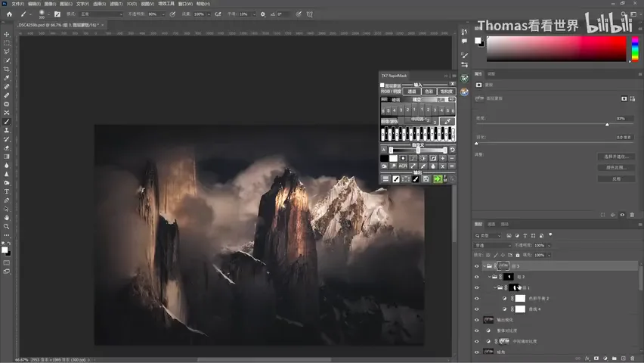Select the Brush tool in left toolbar
644x363 pixels.
[7, 122]
